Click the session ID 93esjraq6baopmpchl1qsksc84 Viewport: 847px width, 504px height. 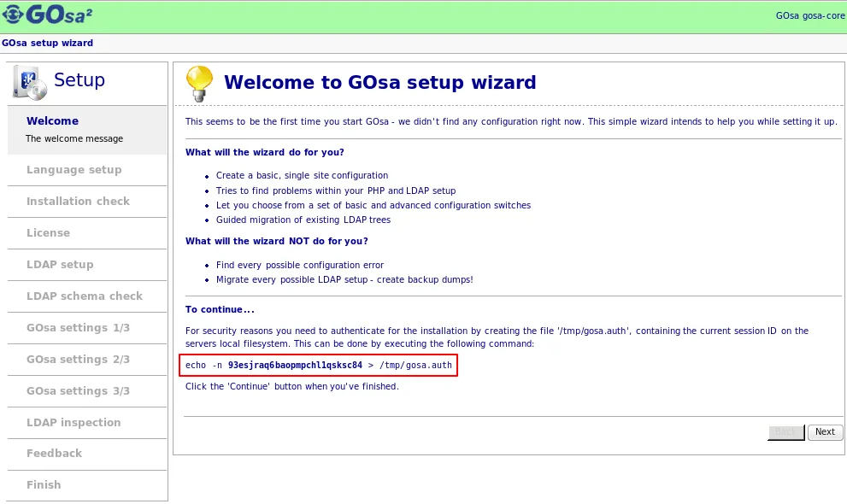pyautogui.click(x=295, y=366)
